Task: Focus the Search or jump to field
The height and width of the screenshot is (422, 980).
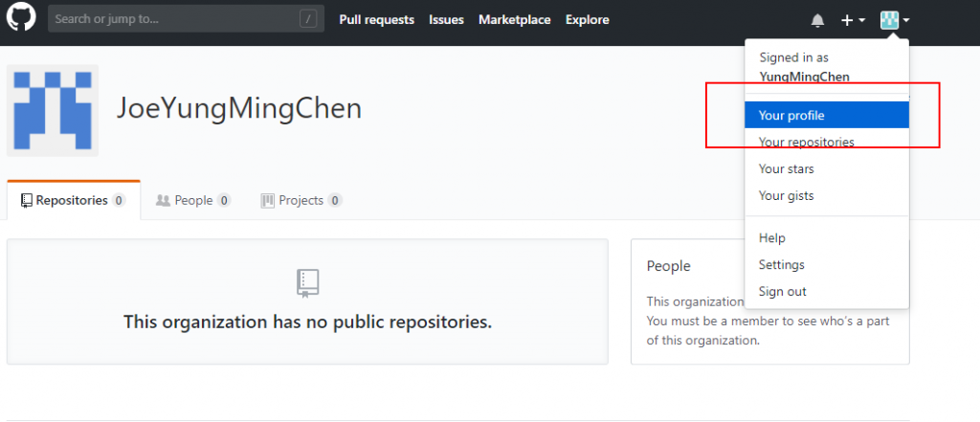Action: coord(187,19)
